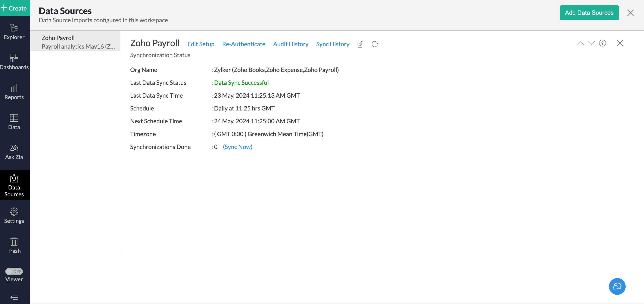The width and height of the screenshot is (644, 304).
Task: Click the Add Data Sources button
Action: coord(589,13)
